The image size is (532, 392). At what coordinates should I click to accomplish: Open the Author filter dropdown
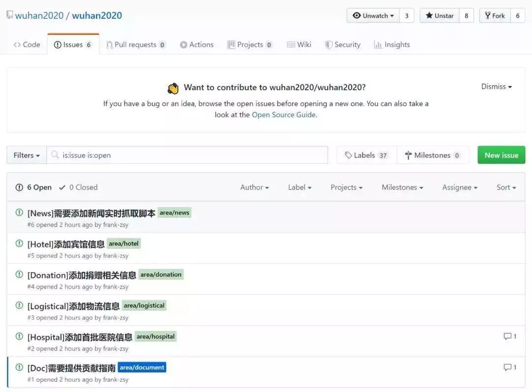(254, 187)
